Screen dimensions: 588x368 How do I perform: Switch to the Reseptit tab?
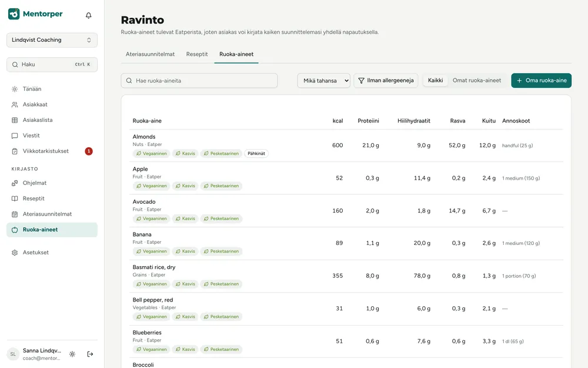point(197,54)
